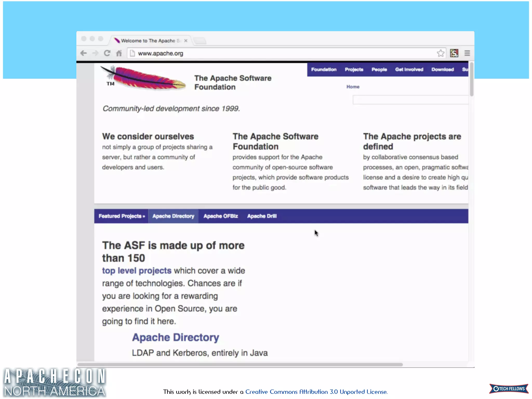Reload the apache.org page
Image resolution: width=532 pixels, height=399 pixels.
107,53
